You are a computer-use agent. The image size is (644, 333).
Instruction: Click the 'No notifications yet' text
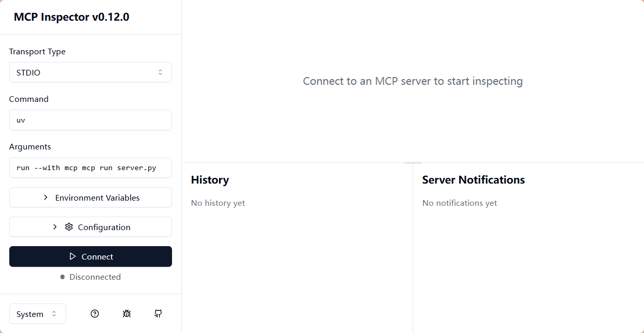coord(460,203)
